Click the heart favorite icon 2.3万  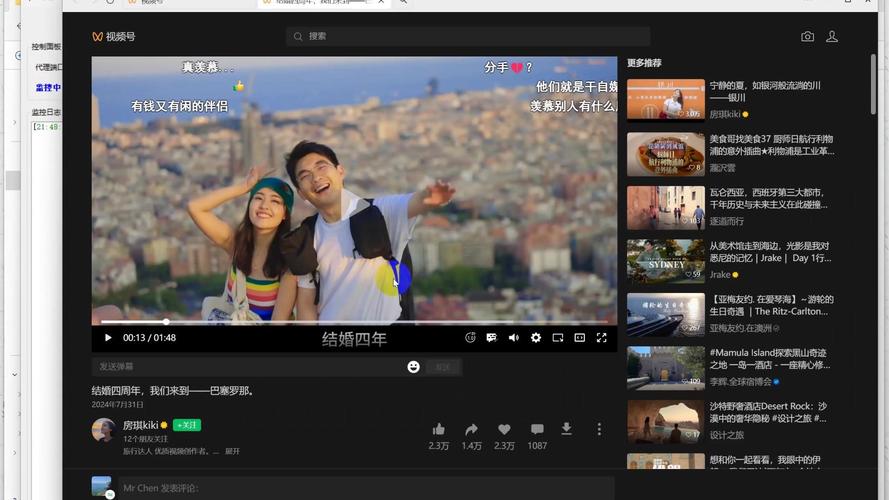[x=504, y=429]
